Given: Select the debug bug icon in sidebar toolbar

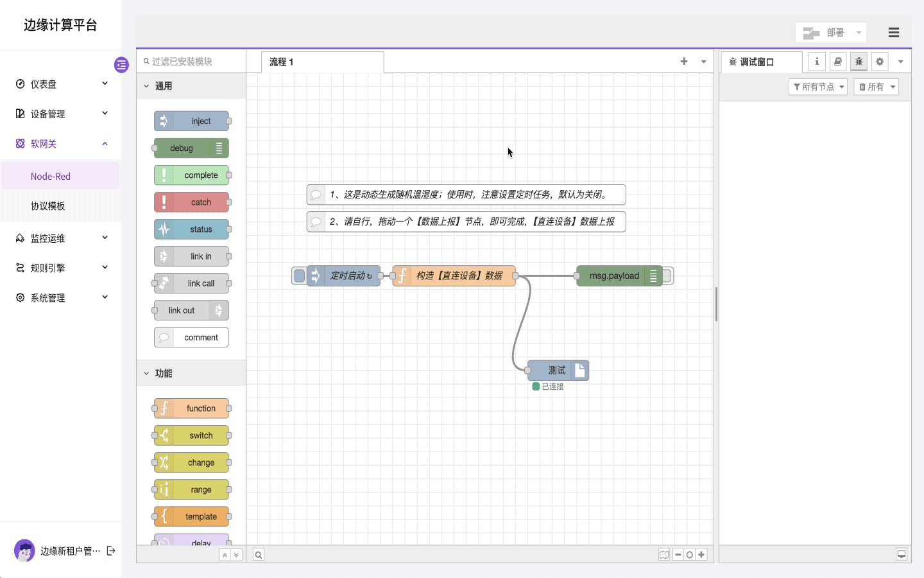Looking at the screenshot, I should click(859, 61).
